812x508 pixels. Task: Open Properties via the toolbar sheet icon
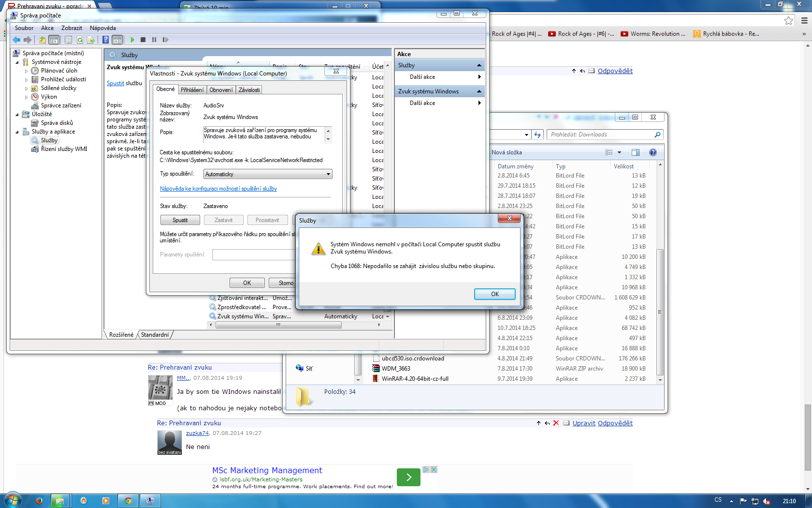(68, 40)
